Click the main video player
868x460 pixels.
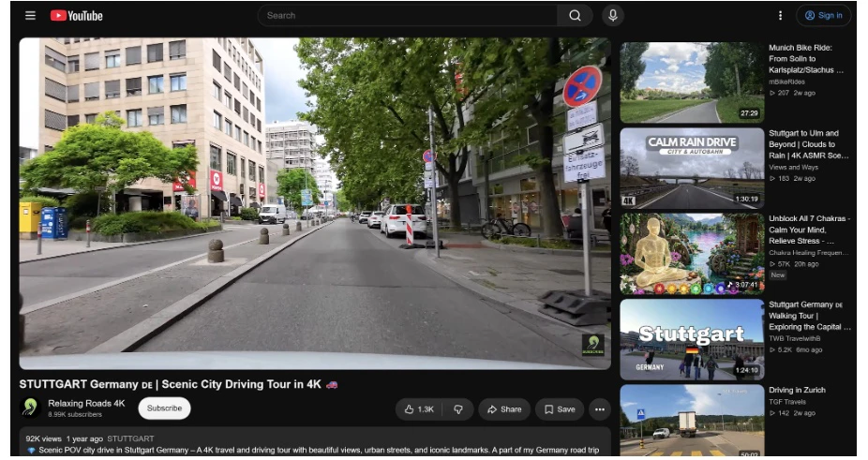[315, 203]
